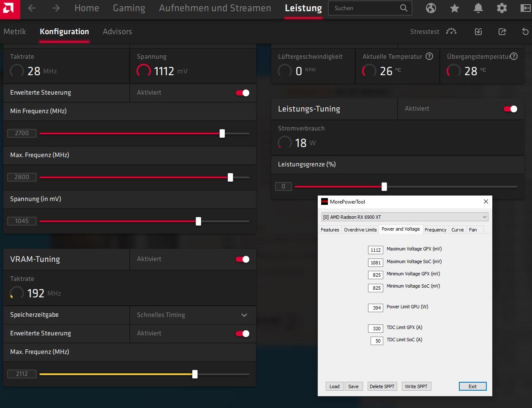Click the import profile icon
Image resolution: width=532 pixels, height=408 pixels.
tap(478, 31)
